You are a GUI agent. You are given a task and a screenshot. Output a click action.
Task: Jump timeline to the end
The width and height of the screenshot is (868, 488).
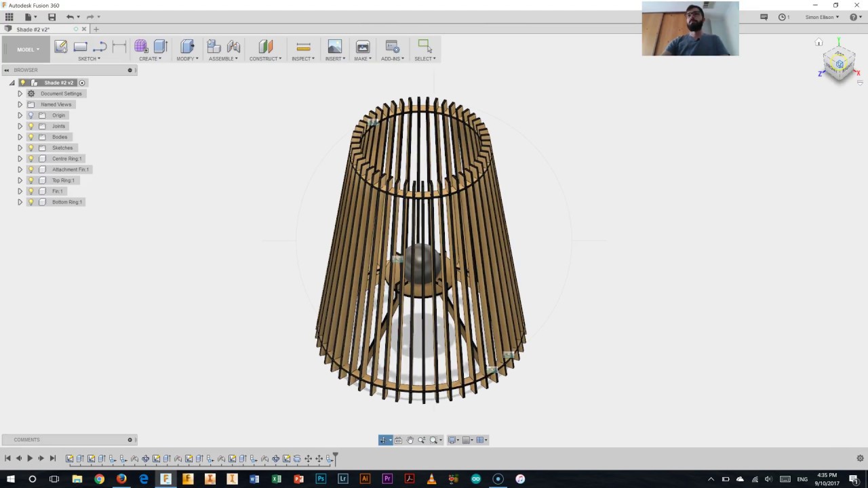coord(52,459)
